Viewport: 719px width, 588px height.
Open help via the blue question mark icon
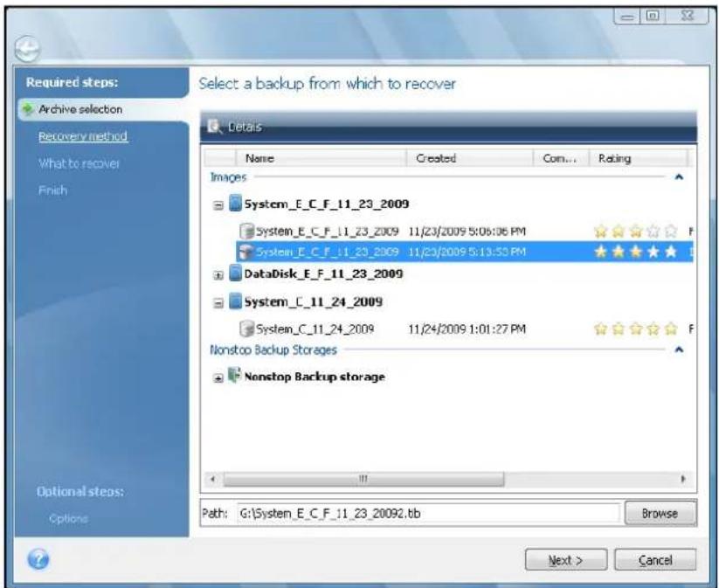(38, 559)
